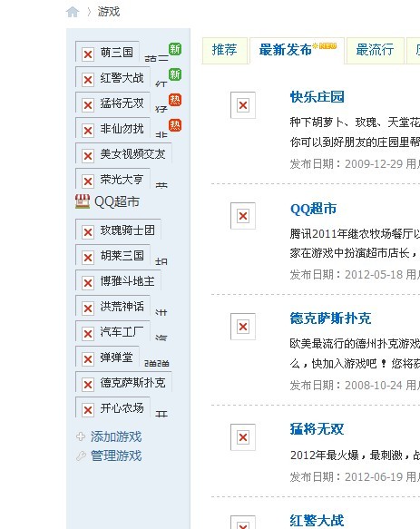420x529 pixels.
Task: Open 弹弹堂 in the sidebar list
Action: pos(117,358)
